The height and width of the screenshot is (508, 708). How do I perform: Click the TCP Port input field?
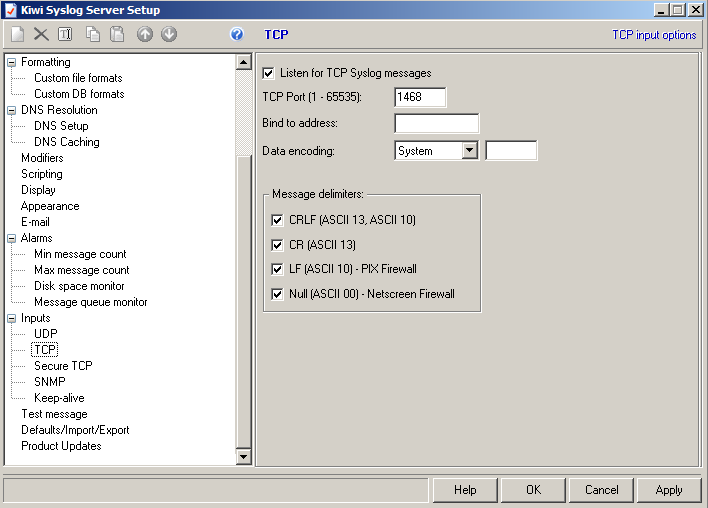coord(420,97)
